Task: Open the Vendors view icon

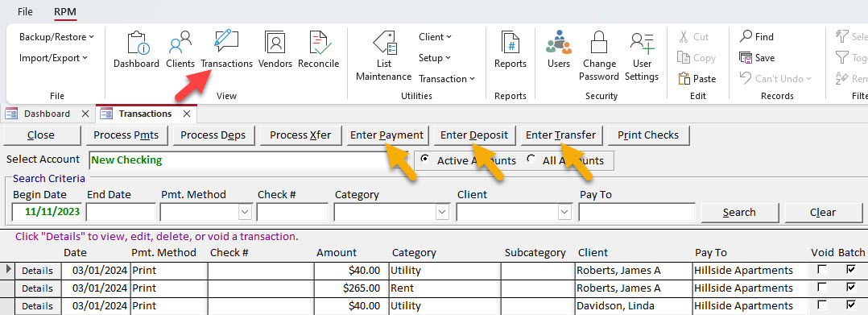Action: [x=275, y=50]
